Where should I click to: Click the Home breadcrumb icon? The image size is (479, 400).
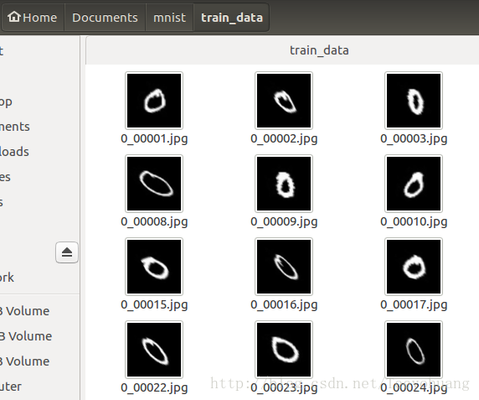pyautogui.click(x=14, y=16)
